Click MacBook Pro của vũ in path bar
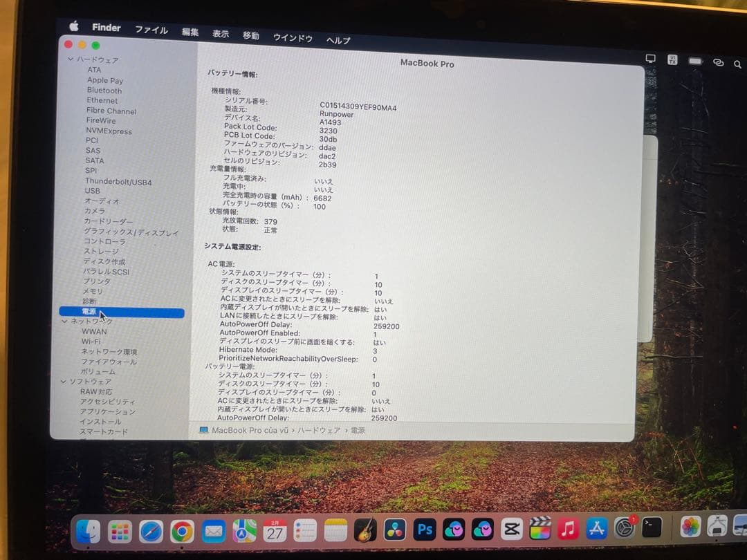This screenshot has height=560, width=747. (250, 430)
